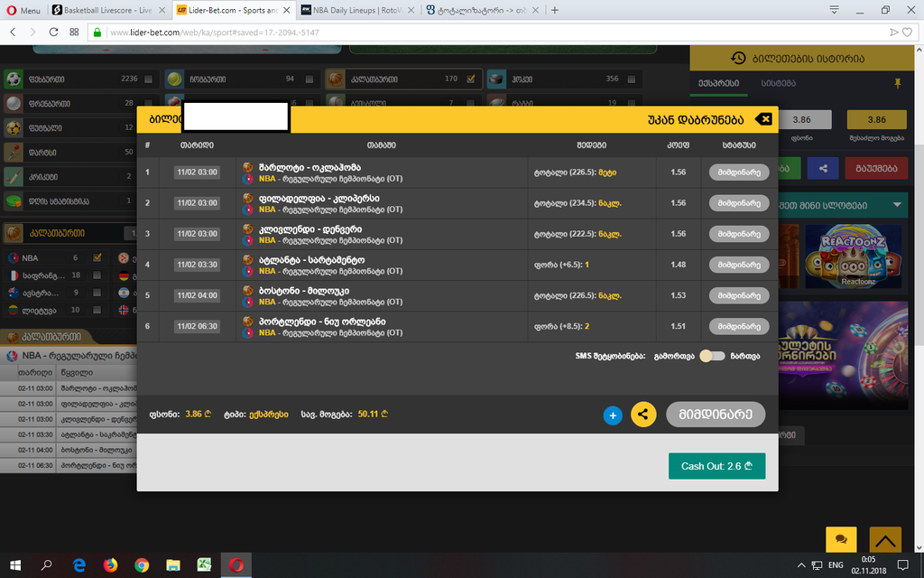The width and height of the screenshot is (924, 578).
Task: Show hidden tray icons chevron
Action: [x=801, y=565]
